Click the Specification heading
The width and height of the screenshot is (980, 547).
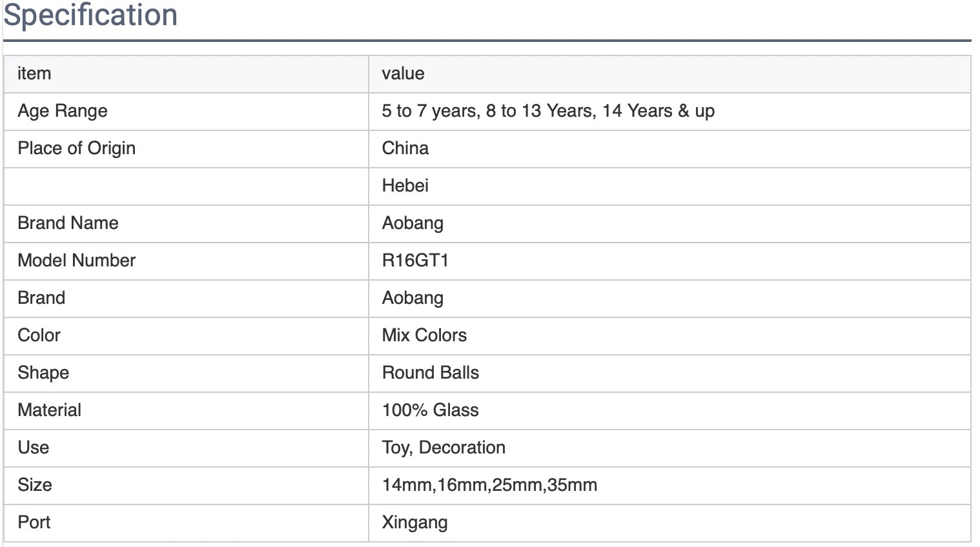coord(90,15)
